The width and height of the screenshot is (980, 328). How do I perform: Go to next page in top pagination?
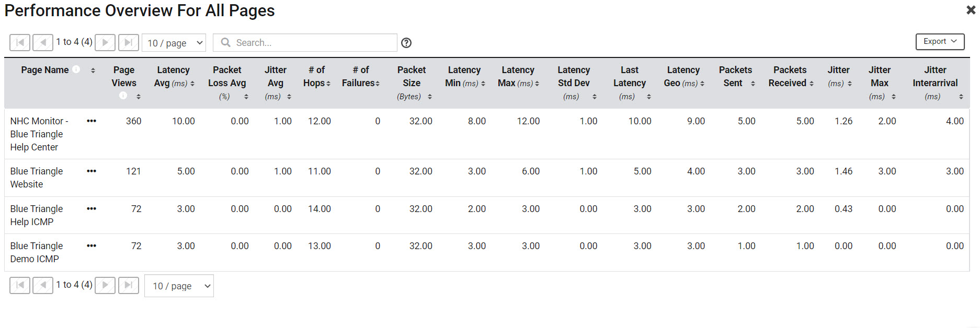(105, 42)
